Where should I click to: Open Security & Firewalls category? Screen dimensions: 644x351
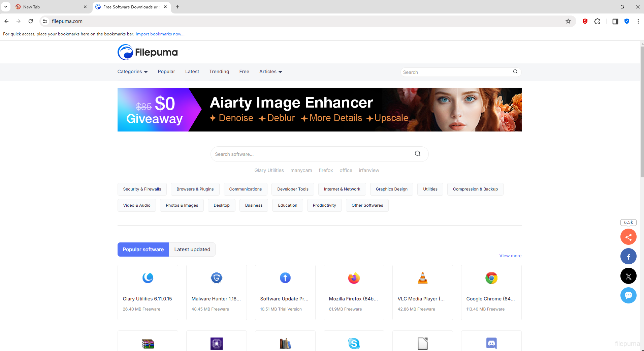[x=142, y=189]
